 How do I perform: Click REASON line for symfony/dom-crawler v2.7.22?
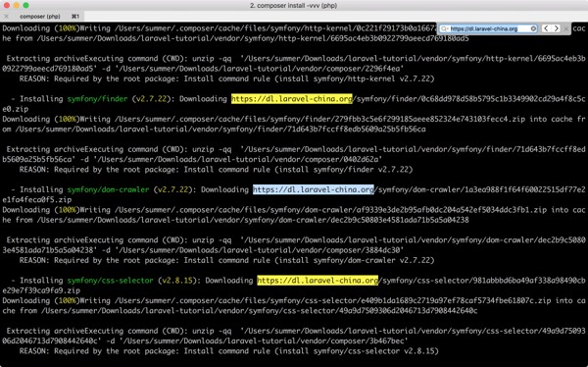click(227, 260)
